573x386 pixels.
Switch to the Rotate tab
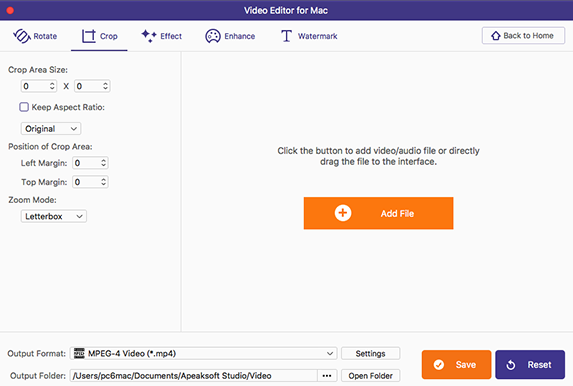tap(35, 36)
